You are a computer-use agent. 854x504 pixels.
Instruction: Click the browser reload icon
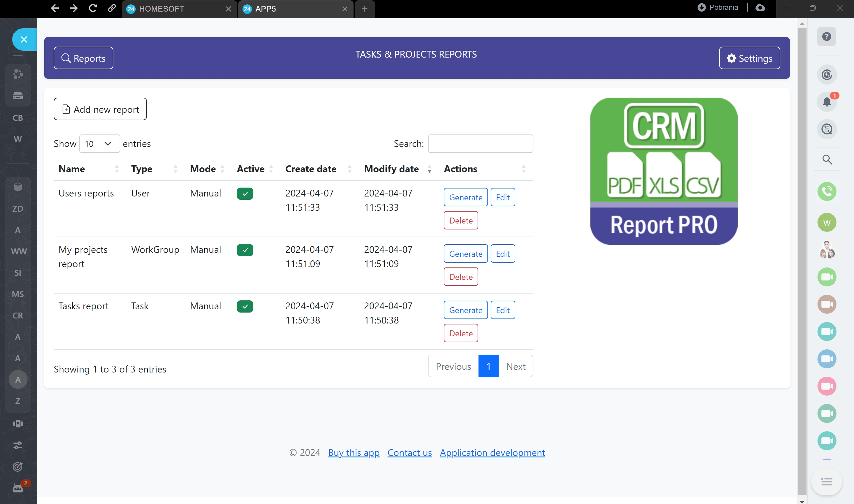[x=93, y=8]
